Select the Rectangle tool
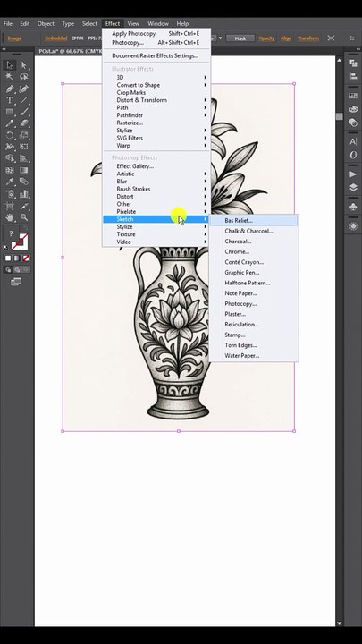Viewport: 362px width, 644px height. [x=10, y=112]
